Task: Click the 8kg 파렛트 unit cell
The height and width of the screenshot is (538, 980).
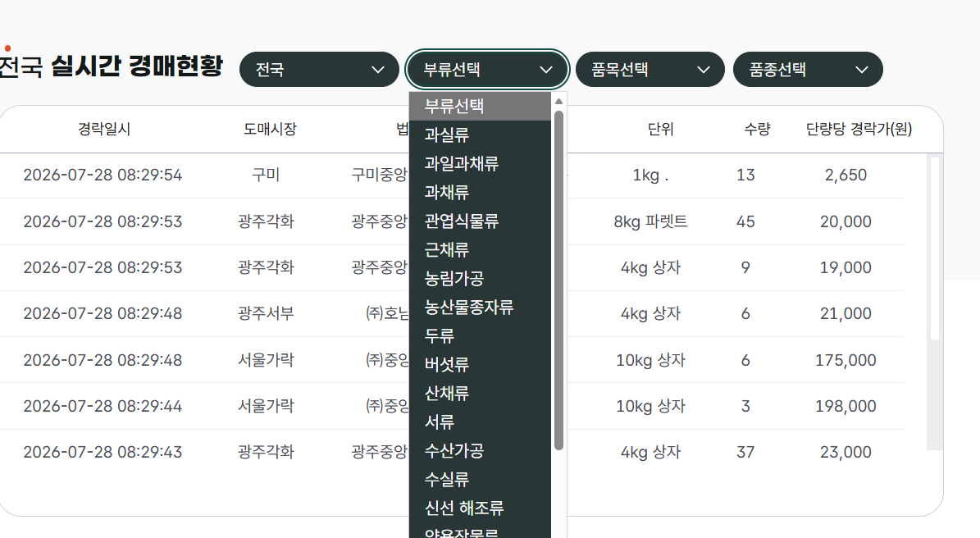Action: [650, 221]
